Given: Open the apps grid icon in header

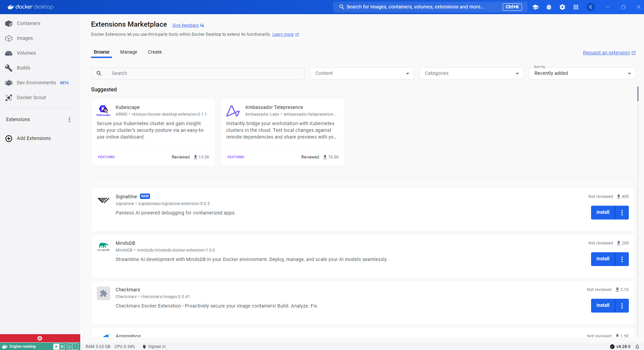Looking at the screenshot, I should [x=576, y=7].
